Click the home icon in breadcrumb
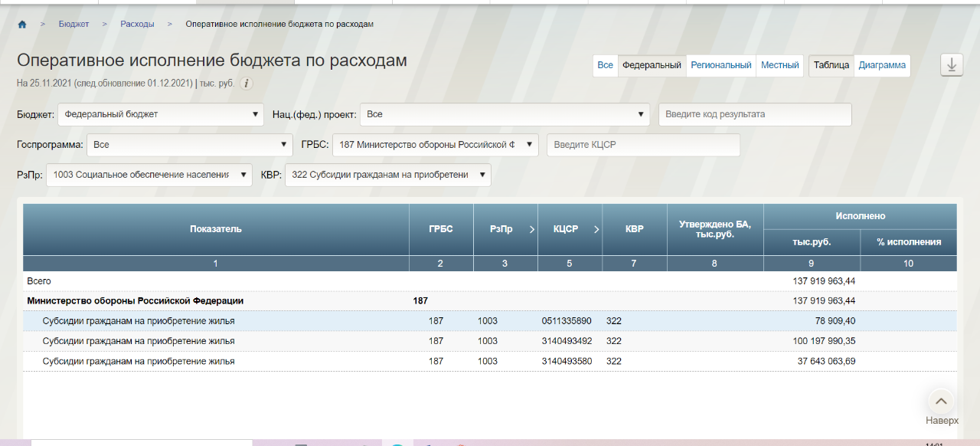 [x=22, y=25]
